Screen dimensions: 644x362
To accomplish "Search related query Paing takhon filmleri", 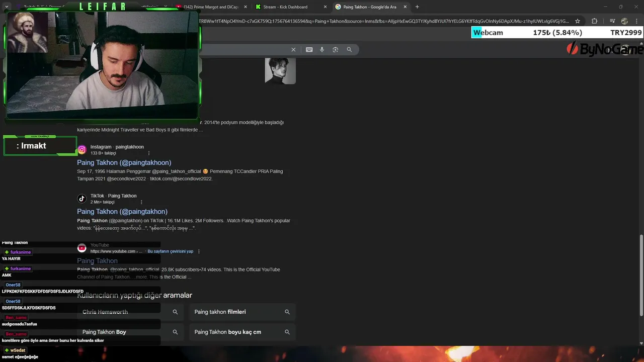I will 242,312.
